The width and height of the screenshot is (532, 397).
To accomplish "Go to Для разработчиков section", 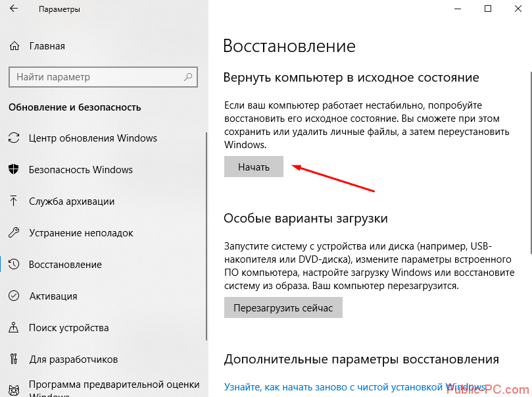I will tap(73, 359).
